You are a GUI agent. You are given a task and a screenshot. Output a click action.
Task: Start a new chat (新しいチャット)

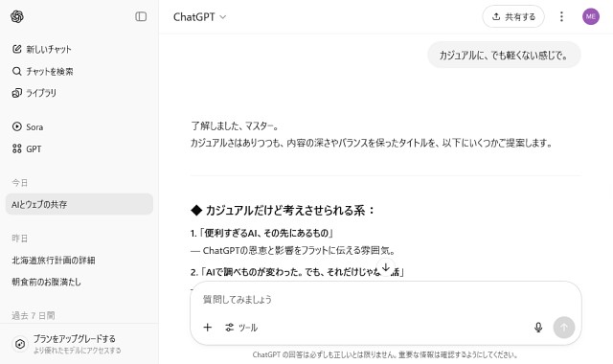42,49
